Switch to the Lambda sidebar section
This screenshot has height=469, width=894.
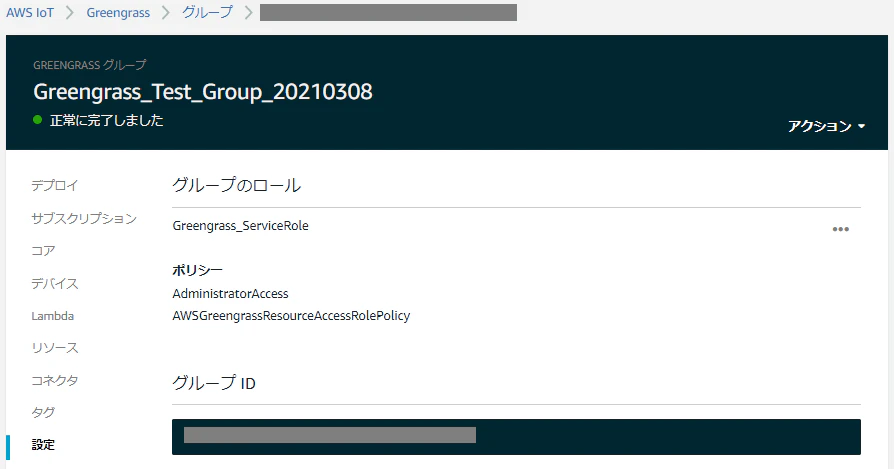[x=52, y=316]
